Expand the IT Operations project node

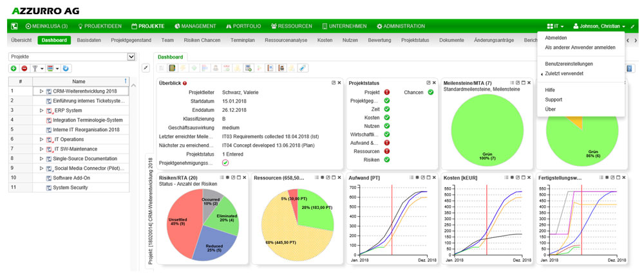pyautogui.click(x=41, y=139)
